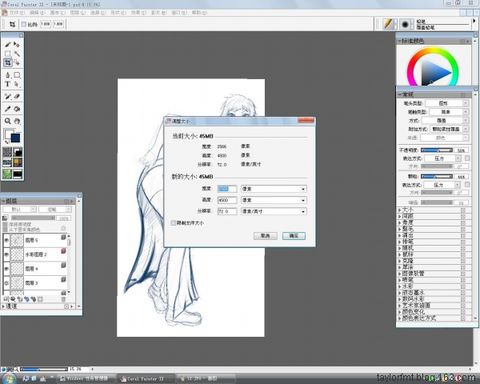The width and height of the screenshot is (480, 384).
Task: Adjust the 颗粒 grain slider
Action: (437, 176)
